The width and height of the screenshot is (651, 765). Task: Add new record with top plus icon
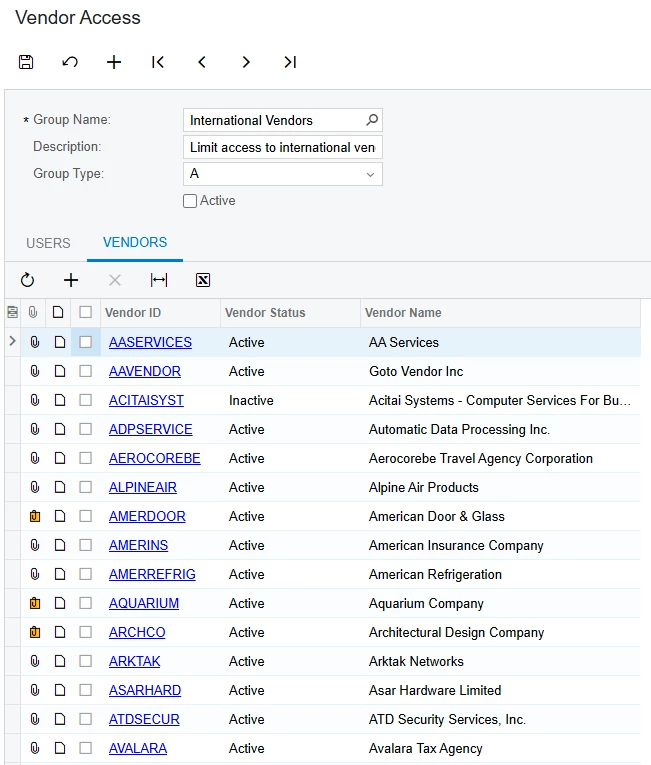tap(114, 62)
